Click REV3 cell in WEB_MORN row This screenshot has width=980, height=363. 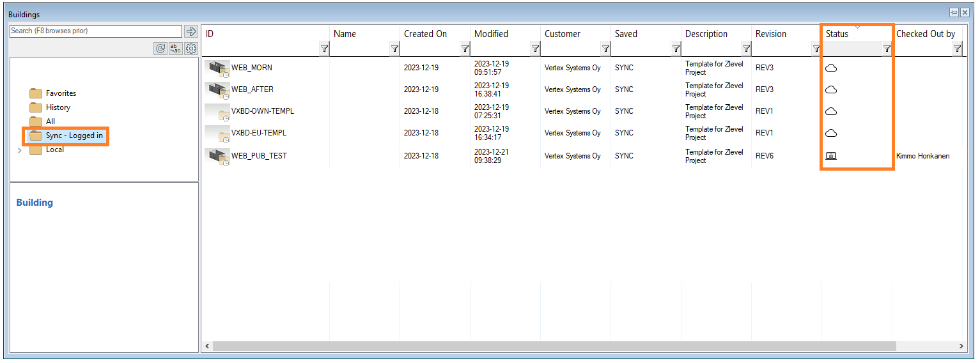tap(765, 68)
